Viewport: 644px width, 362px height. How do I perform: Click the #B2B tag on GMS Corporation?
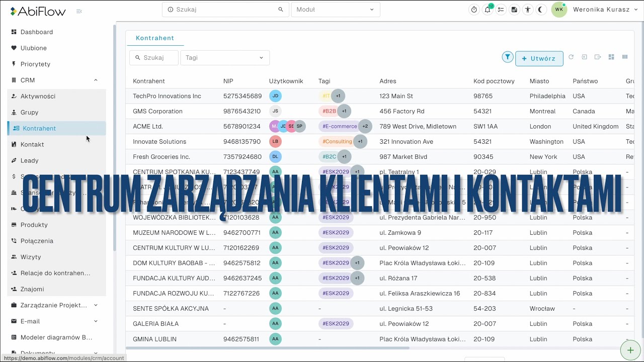[329, 111]
